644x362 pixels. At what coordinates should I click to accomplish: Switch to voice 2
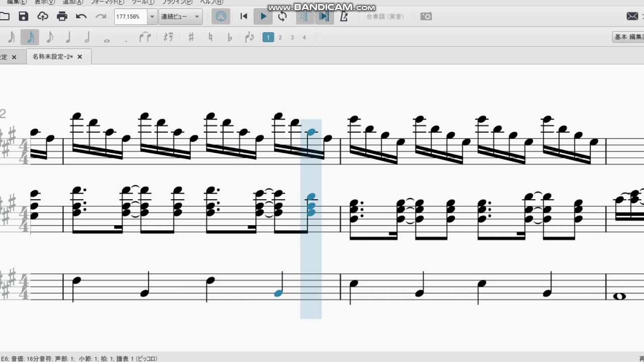pos(280,37)
